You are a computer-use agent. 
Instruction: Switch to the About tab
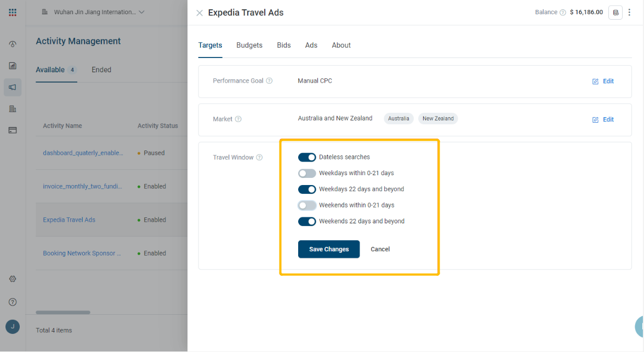click(341, 45)
